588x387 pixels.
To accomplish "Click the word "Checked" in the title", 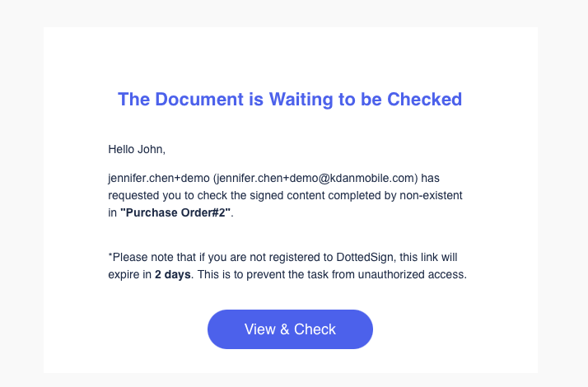I will 424,100.
